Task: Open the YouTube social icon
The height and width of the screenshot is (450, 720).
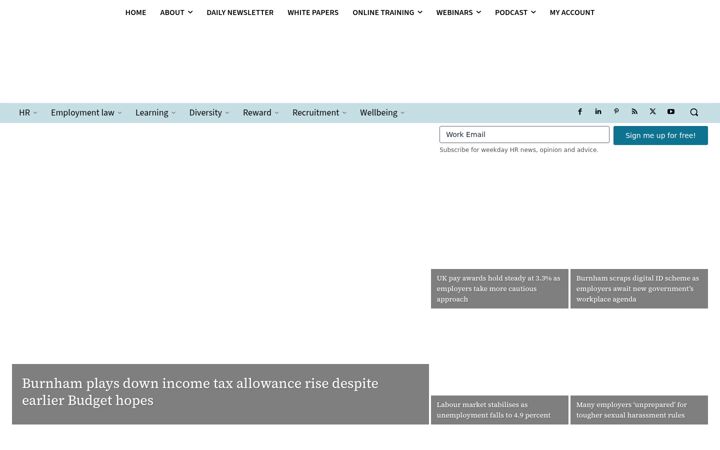Action: tap(671, 112)
